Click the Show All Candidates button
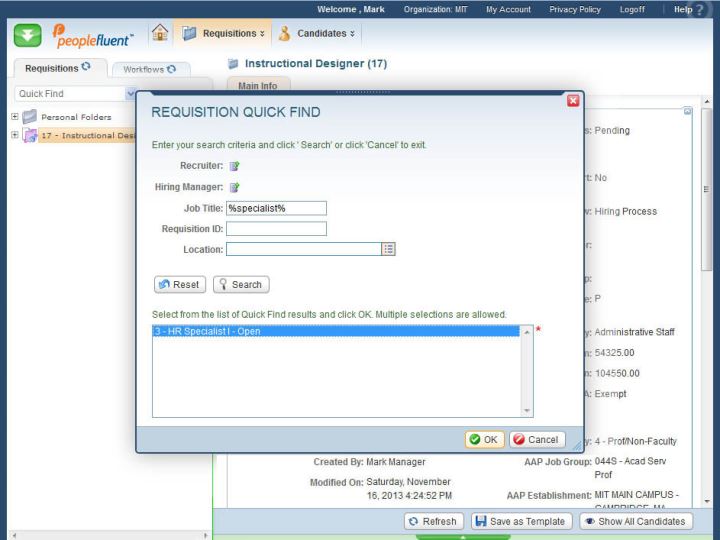This screenshot has width=720, height=540. (x=636, y=521)
